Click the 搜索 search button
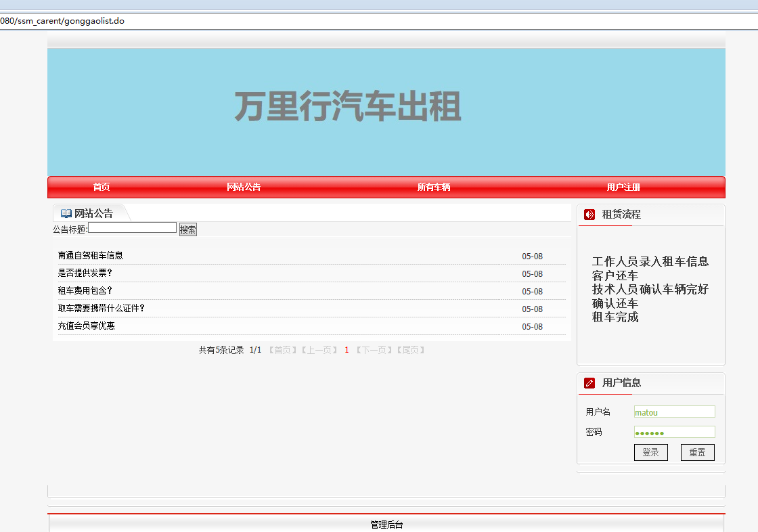 pos(187,228)
